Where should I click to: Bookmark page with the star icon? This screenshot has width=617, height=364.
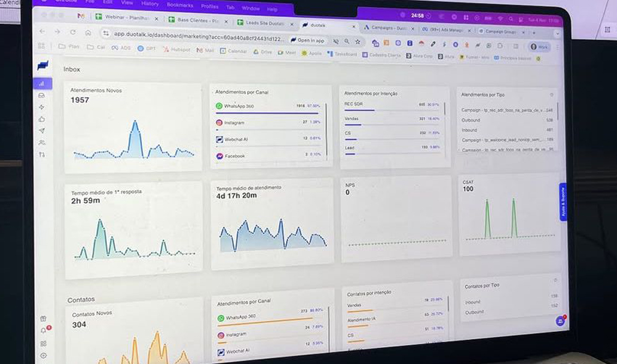358,41
